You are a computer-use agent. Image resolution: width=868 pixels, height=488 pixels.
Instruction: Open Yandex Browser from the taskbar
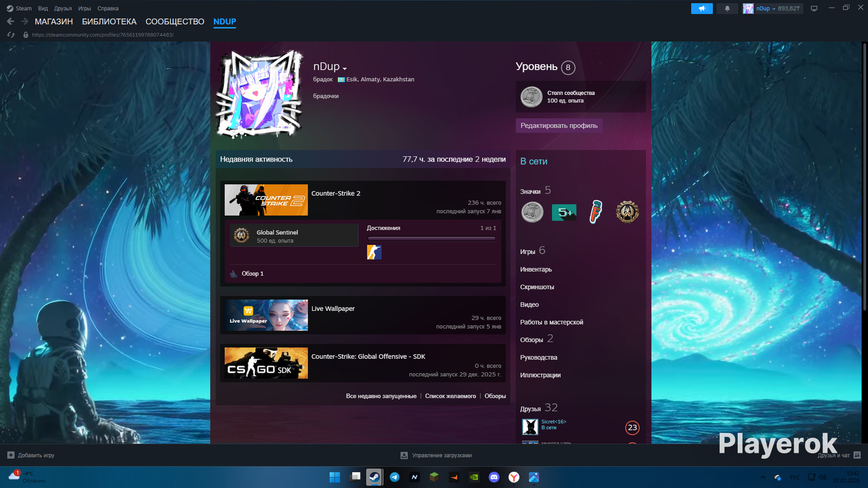pyautogui.click(x=514, y=477)
